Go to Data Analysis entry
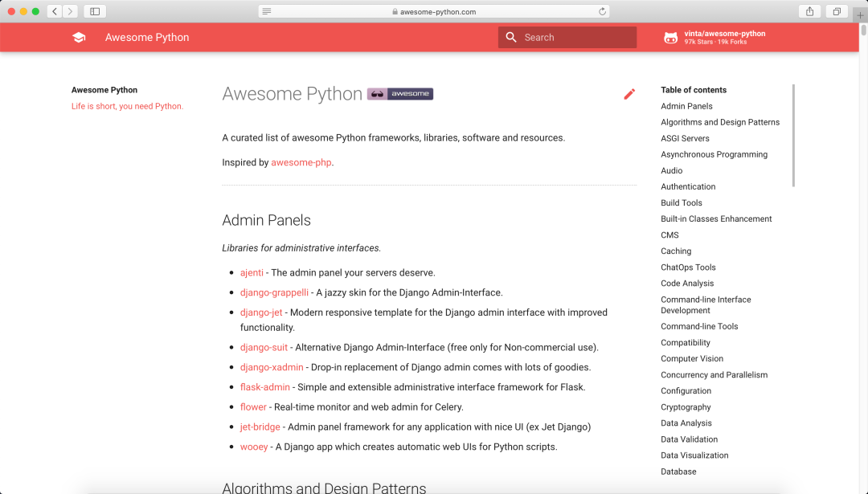The image size is (868, 494). (x=686, y=423)
